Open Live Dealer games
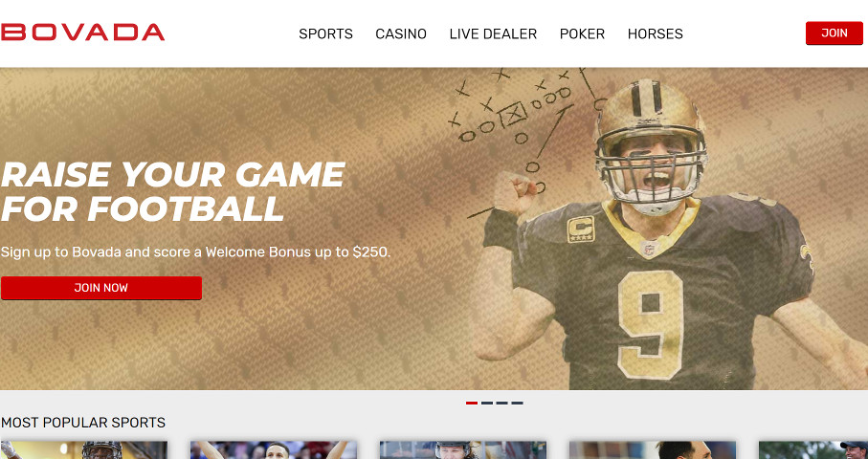The width and height of the screenshot is (868, 459). [493, 33]
